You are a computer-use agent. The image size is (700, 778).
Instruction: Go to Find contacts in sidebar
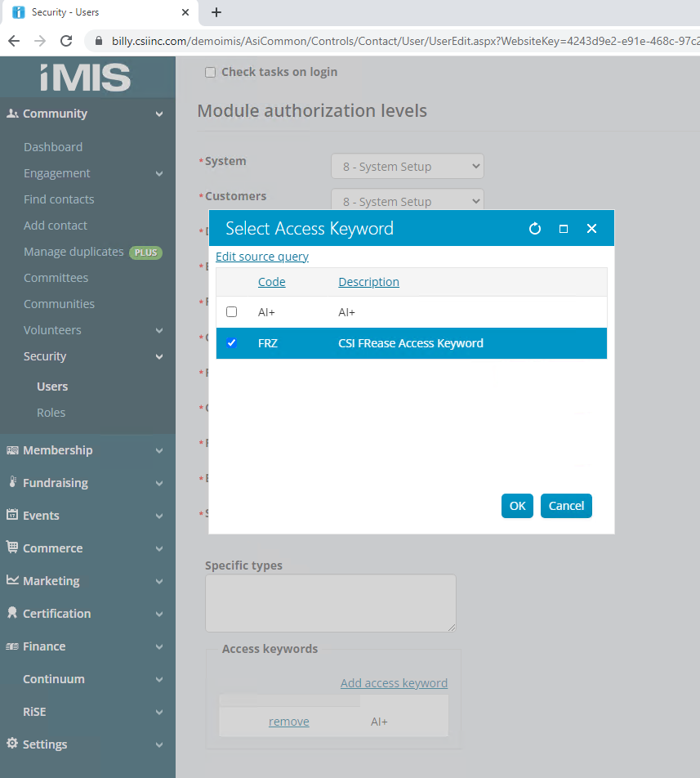(59, 199)
